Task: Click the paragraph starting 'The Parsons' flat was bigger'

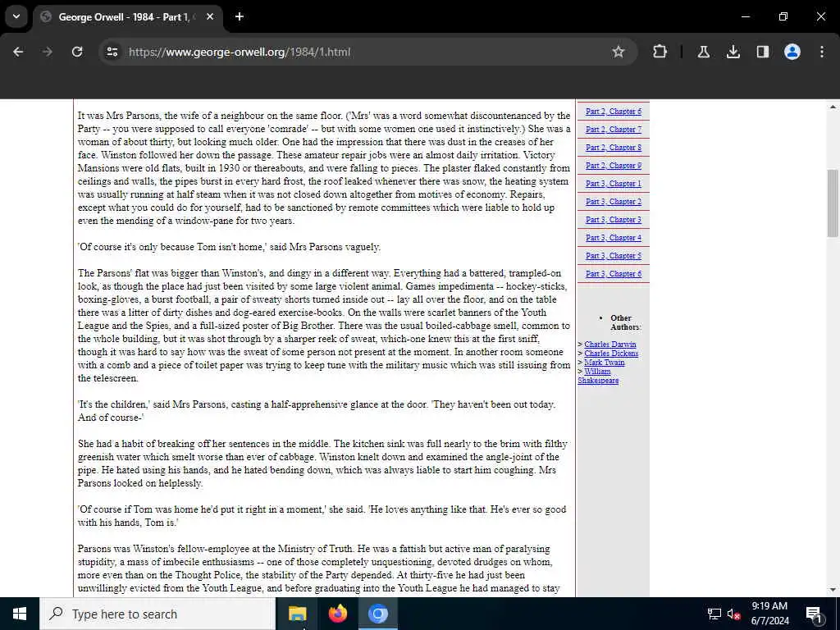Action: tap(324, 326)
